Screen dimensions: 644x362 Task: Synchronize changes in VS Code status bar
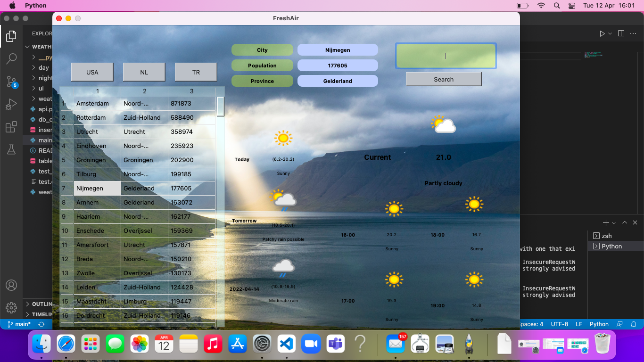41,324
